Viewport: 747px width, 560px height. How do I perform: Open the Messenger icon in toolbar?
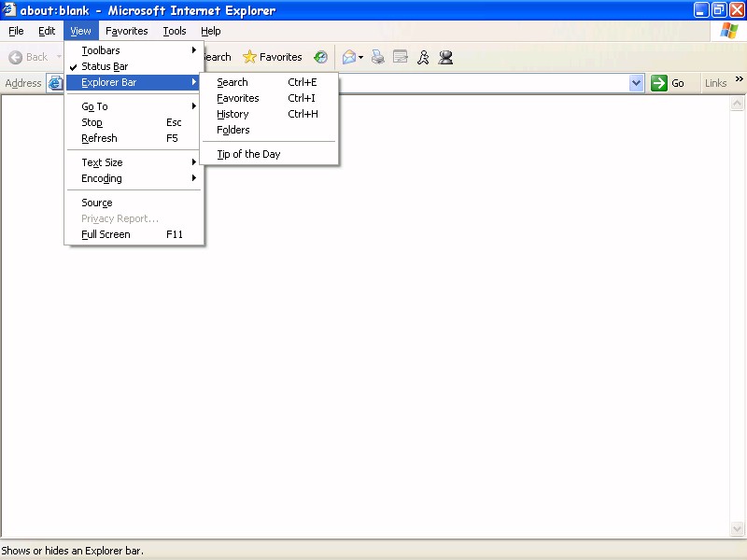point(446,57)
